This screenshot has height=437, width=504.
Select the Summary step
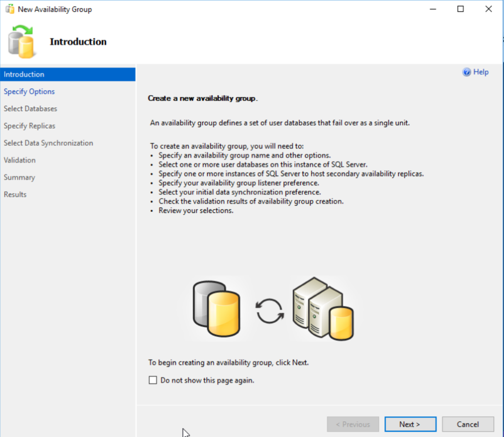click(x=19, y=177)
